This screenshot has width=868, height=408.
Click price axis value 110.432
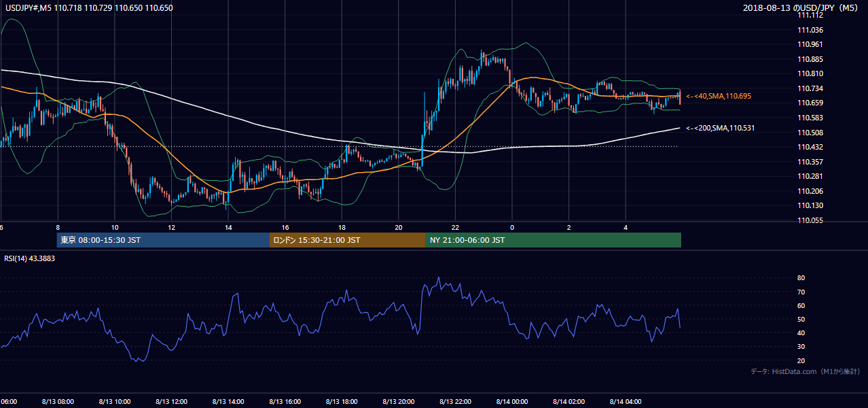coord(810,147)
